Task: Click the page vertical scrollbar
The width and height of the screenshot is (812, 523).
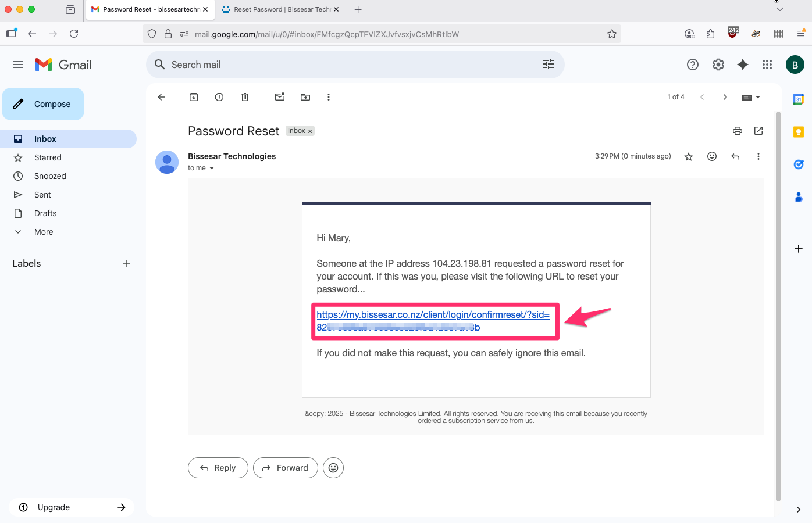Action: point(778,305)
